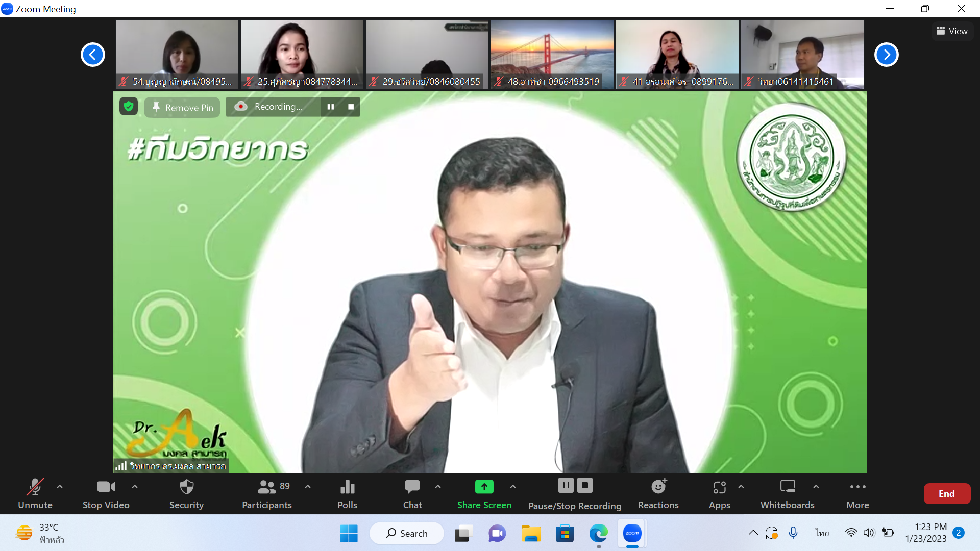Open Task View on the taskbar

pos(463,534)
